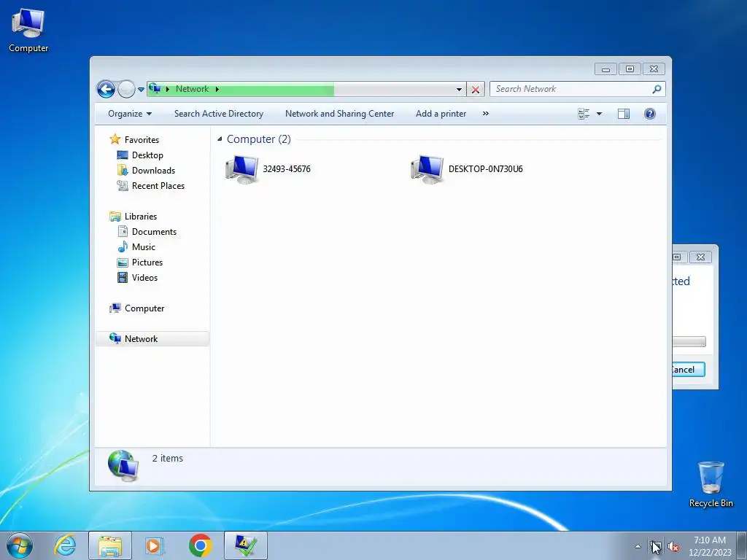Image resolution: width=747 pixels, height=560 pixels.
Task: Launch Google Chrome from taskbar
Action: [x=200, y=545]
